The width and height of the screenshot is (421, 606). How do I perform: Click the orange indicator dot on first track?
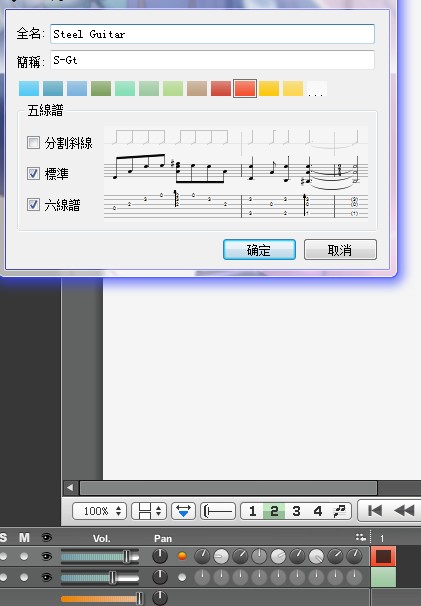click(182, 556)
